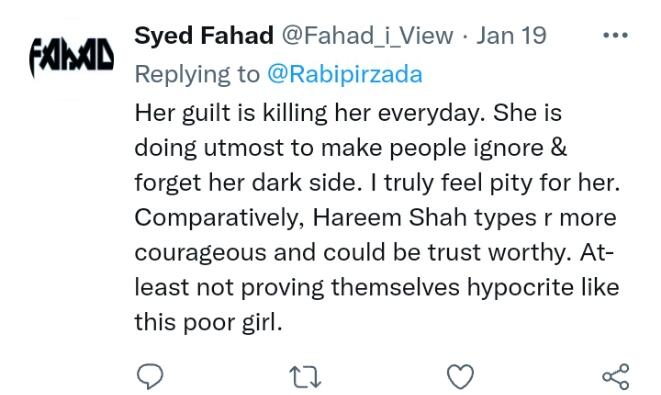Open the tweet permalink via Jan 19

tap(511, 35)
